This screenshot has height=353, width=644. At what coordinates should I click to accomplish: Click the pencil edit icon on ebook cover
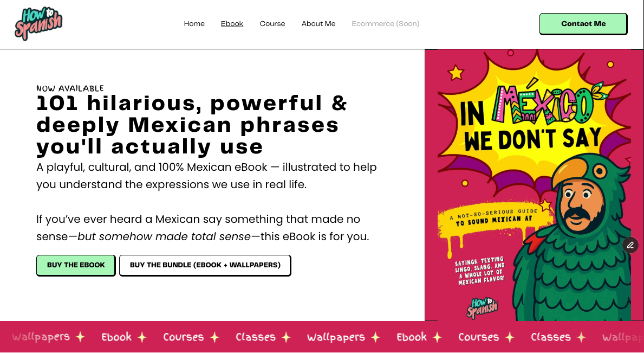[x=630, y=245]
